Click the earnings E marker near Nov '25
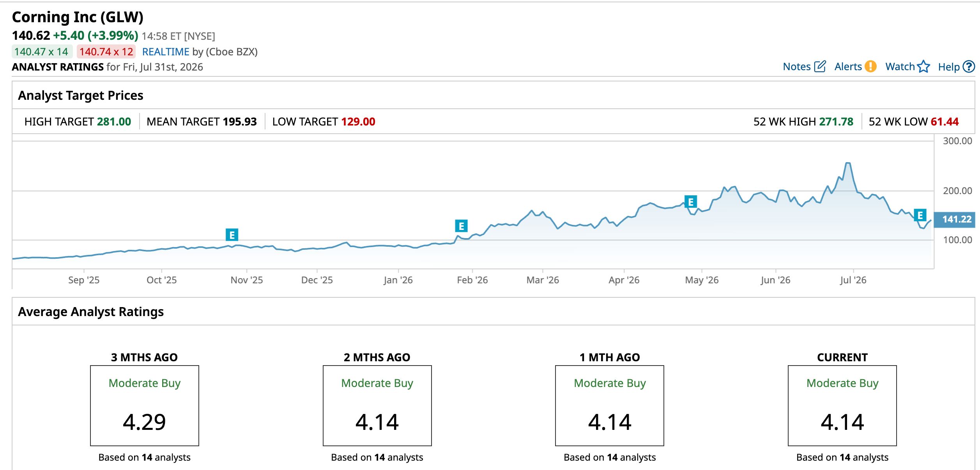This screenshot has width=980, height=470. pos(232,235)
